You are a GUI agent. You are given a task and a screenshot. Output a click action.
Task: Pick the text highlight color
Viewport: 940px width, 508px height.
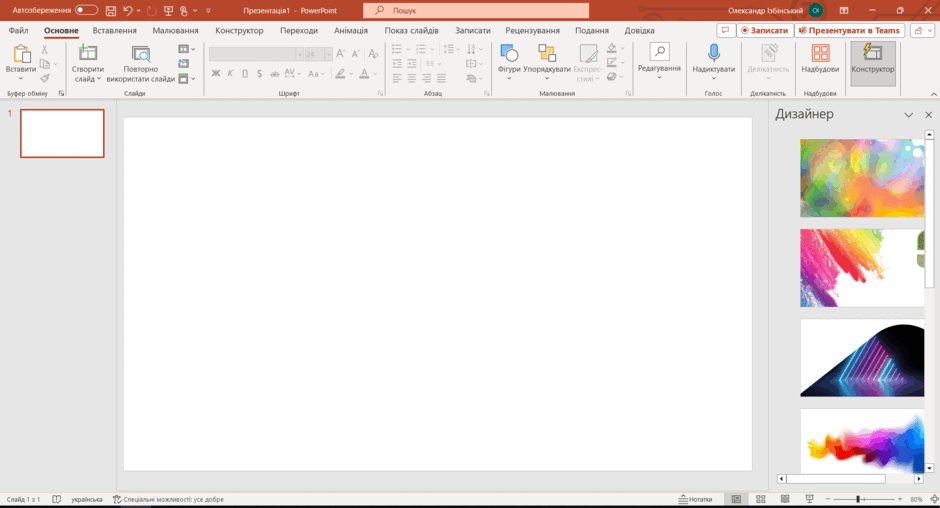pyautogui.click(x=340, y=74)
